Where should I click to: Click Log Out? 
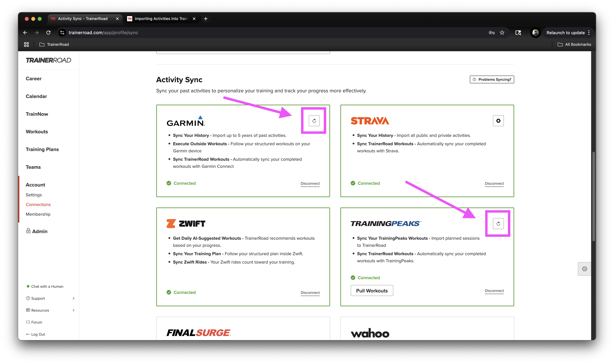pos(36,334)
